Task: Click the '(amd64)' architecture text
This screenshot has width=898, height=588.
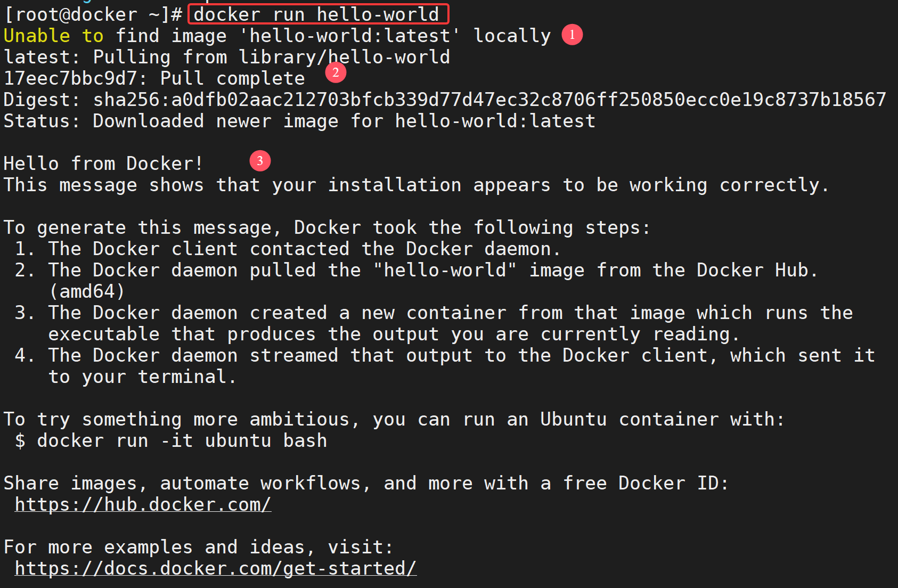Action: point(87,291)
